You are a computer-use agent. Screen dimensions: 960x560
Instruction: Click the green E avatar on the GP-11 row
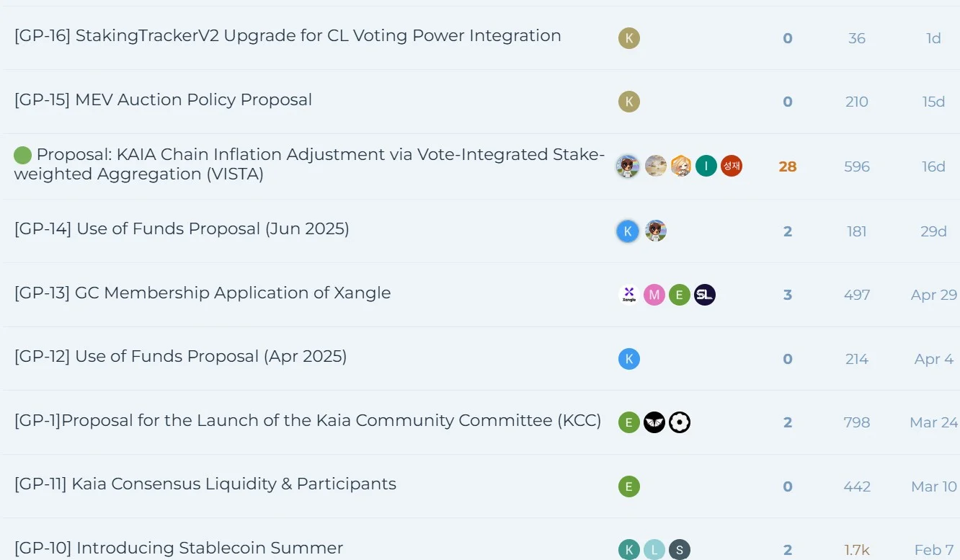(629, 486)
